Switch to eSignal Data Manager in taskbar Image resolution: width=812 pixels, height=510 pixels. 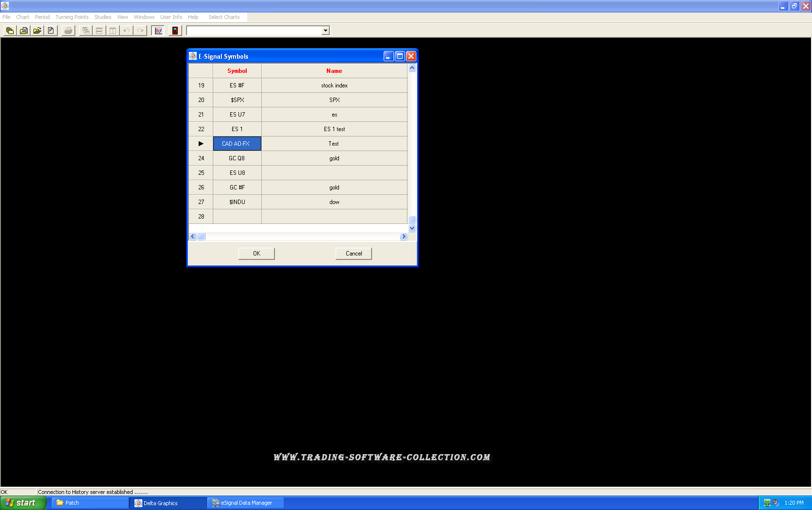tap(246, 503)
